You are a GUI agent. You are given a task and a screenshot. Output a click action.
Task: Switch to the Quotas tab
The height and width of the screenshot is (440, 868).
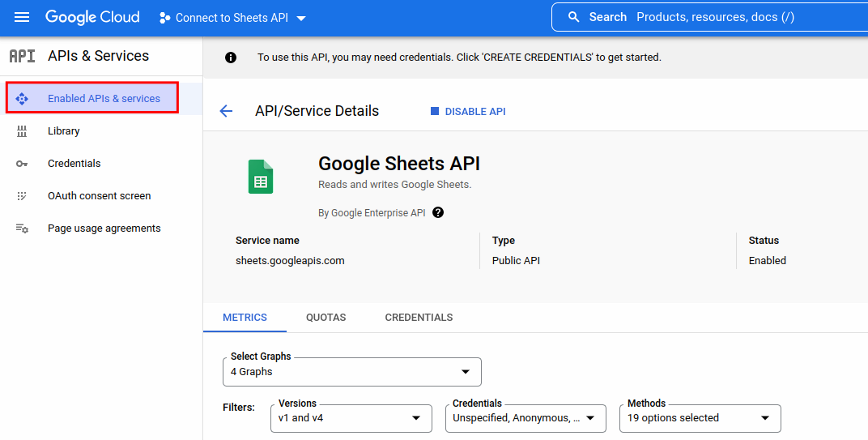click(x=326, y=318)
